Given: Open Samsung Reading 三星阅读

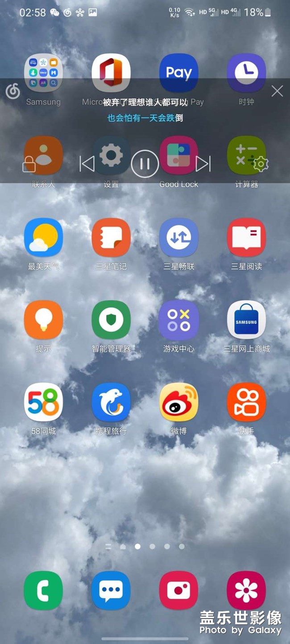Looking at the screenshot, I should pyautogui.click(x=246, y=237).
